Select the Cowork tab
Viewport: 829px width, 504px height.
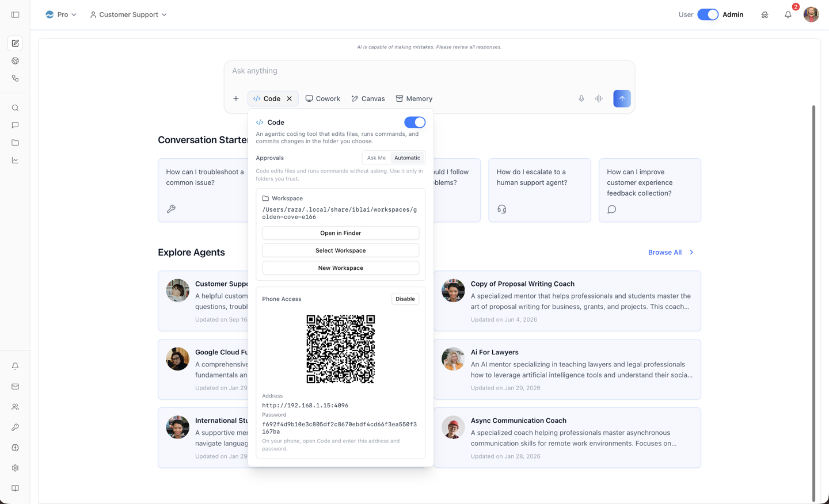(x=323, y=98)
